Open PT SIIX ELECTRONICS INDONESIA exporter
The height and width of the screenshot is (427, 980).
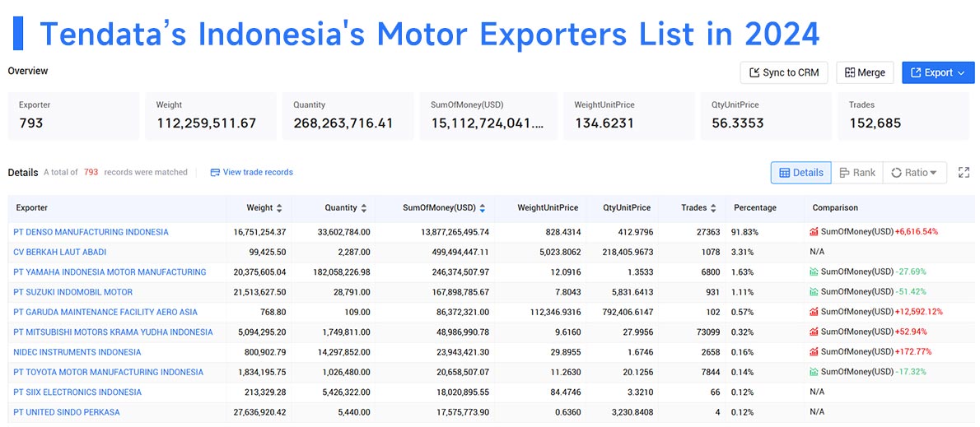[x=77, y=392]
